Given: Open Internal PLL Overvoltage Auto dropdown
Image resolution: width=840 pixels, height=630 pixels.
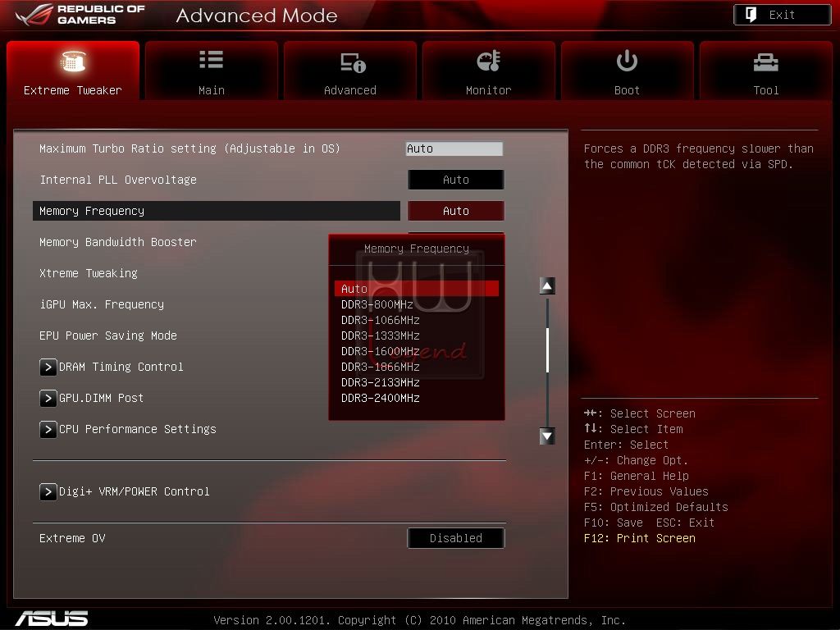Looking at the screenshot, I should pos(456,180).
